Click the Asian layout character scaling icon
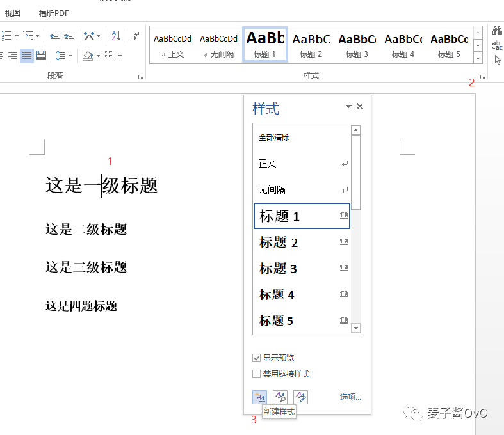The height and width of the screenshot is (435, 504). (x=89, y=36)
